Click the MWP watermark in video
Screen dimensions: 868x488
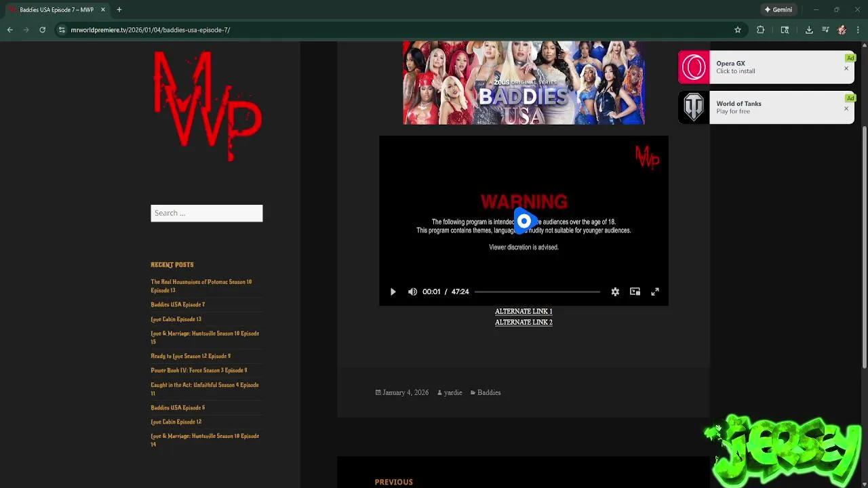pyautogui.click(x=647, y=157)
